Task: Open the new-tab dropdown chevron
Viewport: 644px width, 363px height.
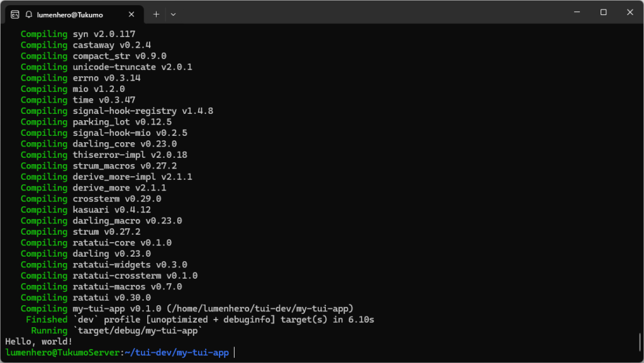Action: point(173,13)
